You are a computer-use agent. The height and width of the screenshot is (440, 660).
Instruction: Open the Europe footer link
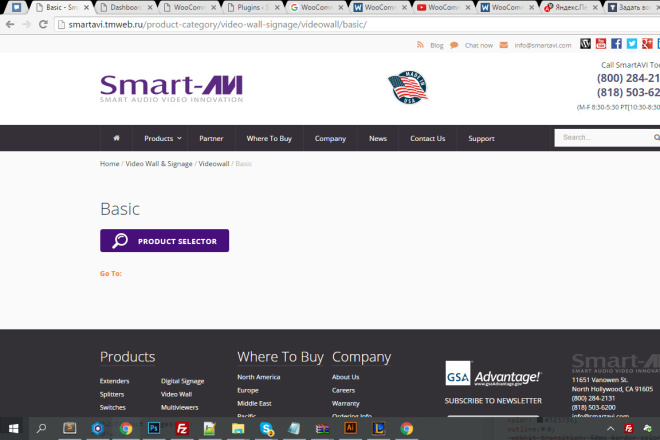248,390
